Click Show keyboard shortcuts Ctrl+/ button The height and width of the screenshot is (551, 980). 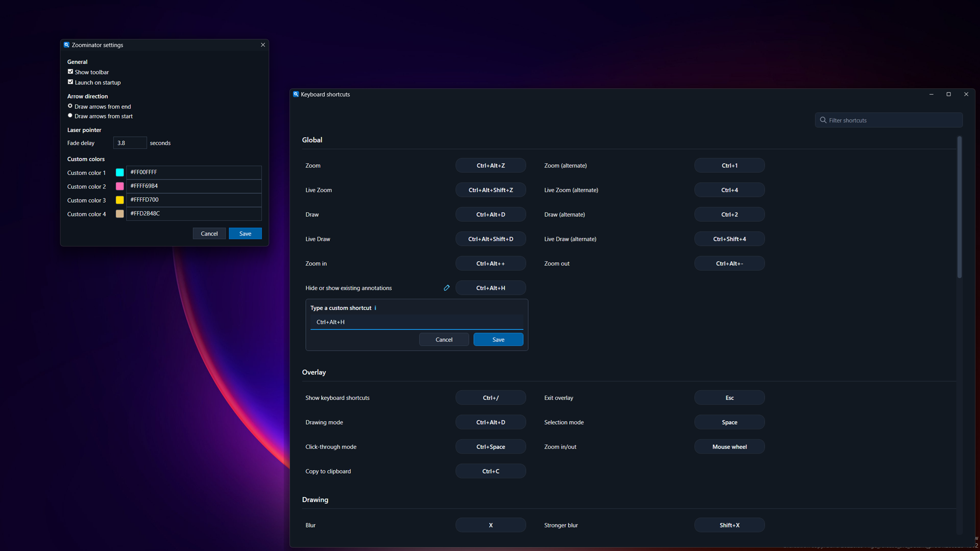(490, 398)
